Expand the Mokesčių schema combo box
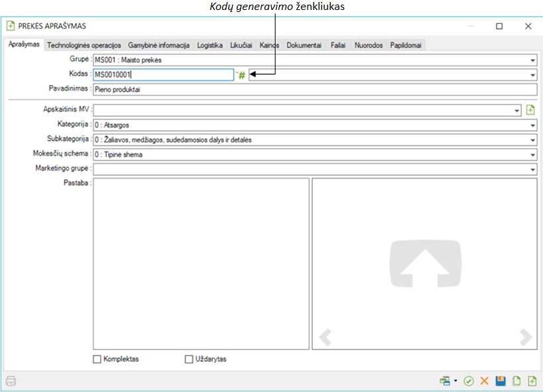 pyautogui.click(x=533, y=155)
